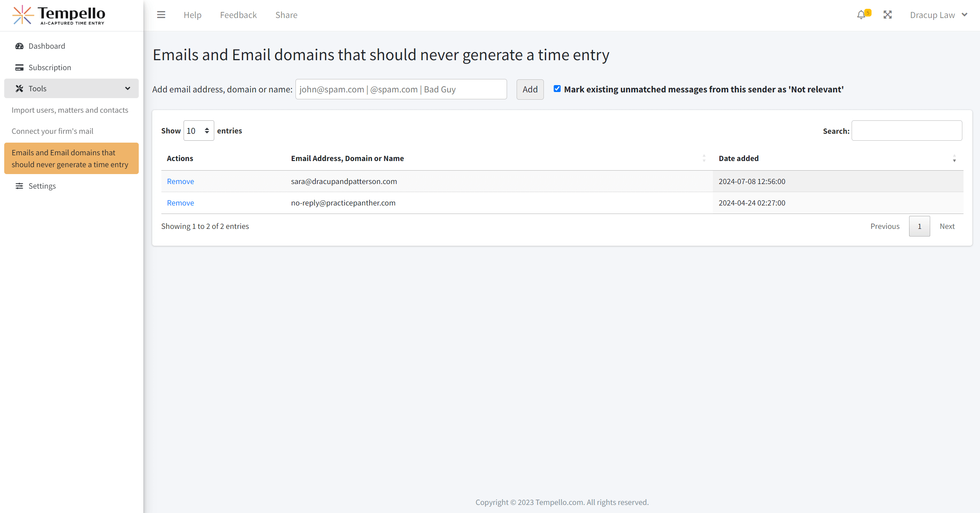Image resolution: width=980 pixels, height=513 pixels.
Task: Uncheck 'Mark existing unmatched messages' checkbox
Action: [x=557, y=89]
